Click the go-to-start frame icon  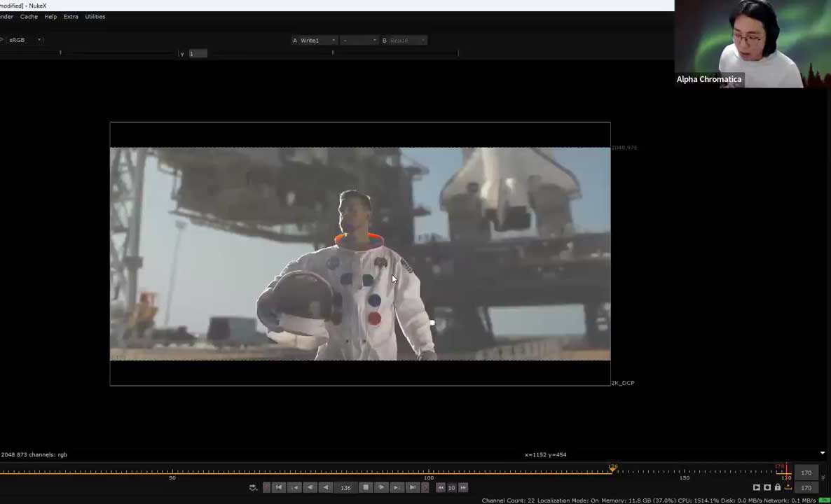(x=280, y=488)
